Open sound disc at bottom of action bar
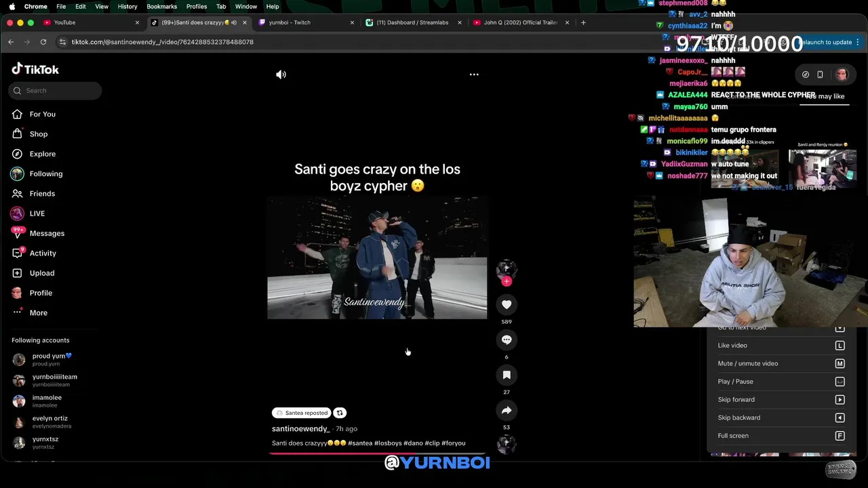The height and width of the screenshot is (488, 868). [507, 445]
